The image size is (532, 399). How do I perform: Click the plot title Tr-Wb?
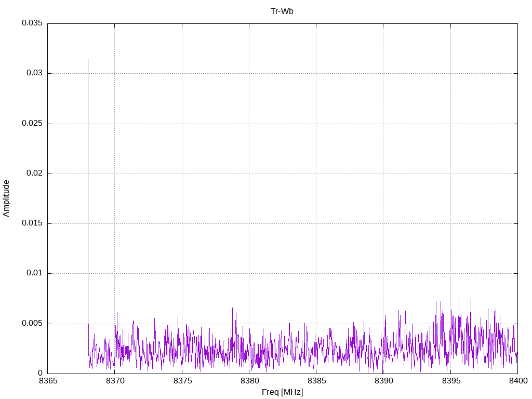point(282,11)
